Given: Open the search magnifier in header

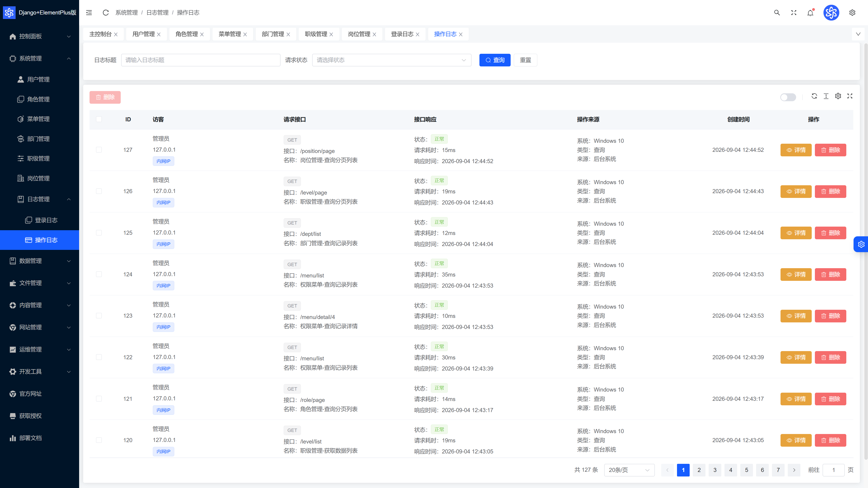Looking at the screenshot, I should [x=777, y=12].
